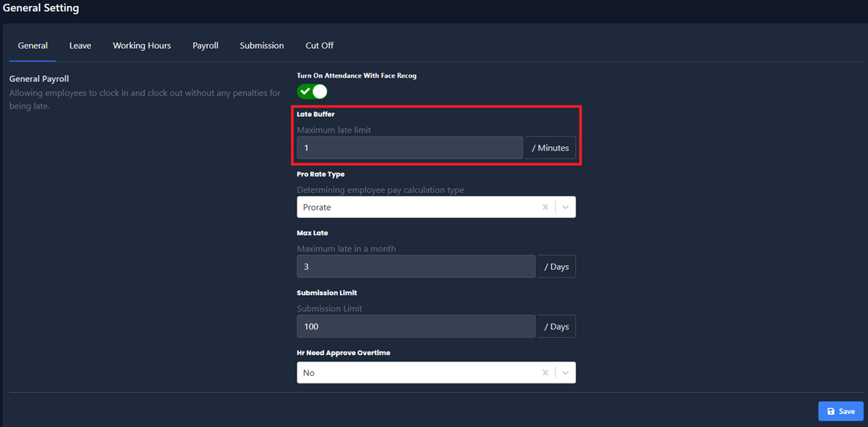Open the Pro Rate Type dropdown
The height and width of the screenshot is (427, 868).
point(436,207)
